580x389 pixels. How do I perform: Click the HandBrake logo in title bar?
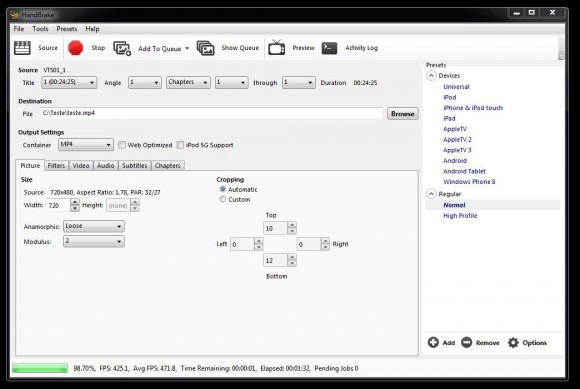(x=15, y=15)
